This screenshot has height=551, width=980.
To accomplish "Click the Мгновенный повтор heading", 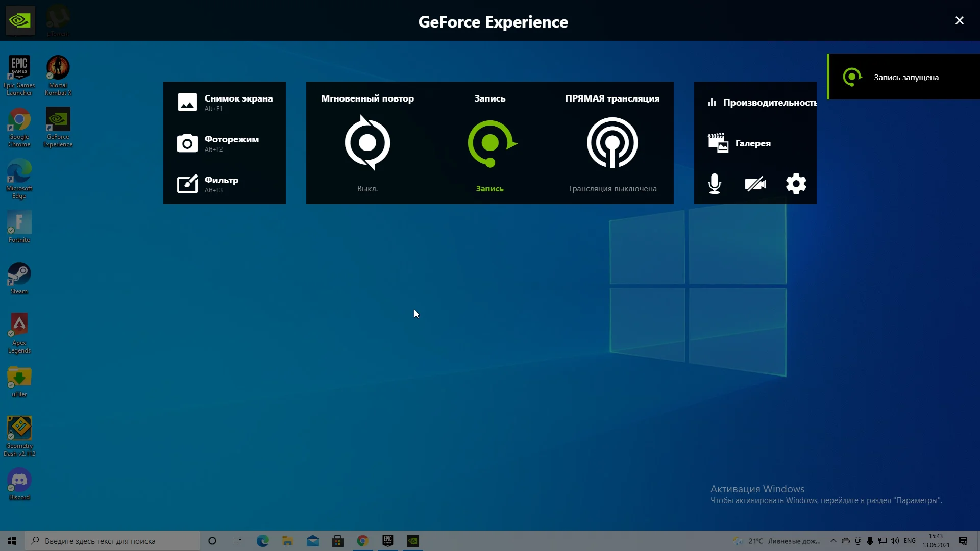I will point(367,98).
